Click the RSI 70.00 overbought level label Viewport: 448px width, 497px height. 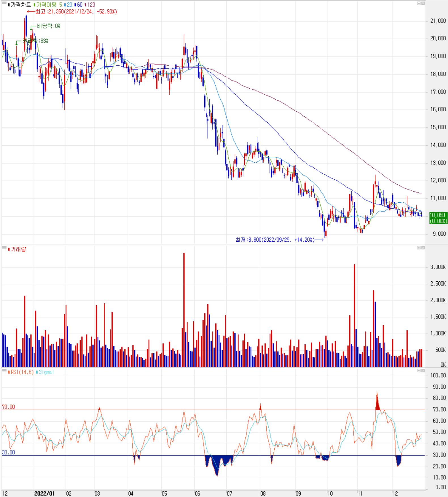coord(8,407)
